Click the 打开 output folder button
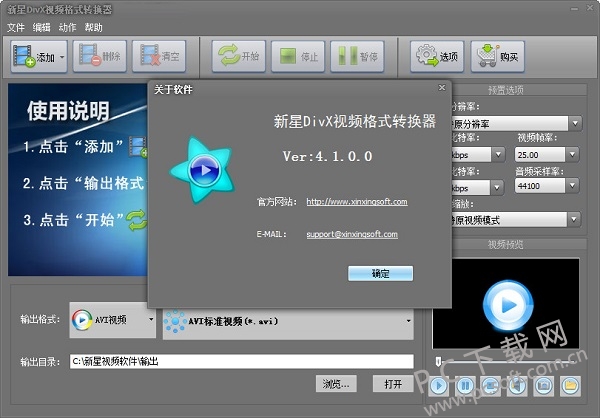 [x=393, y=384]
